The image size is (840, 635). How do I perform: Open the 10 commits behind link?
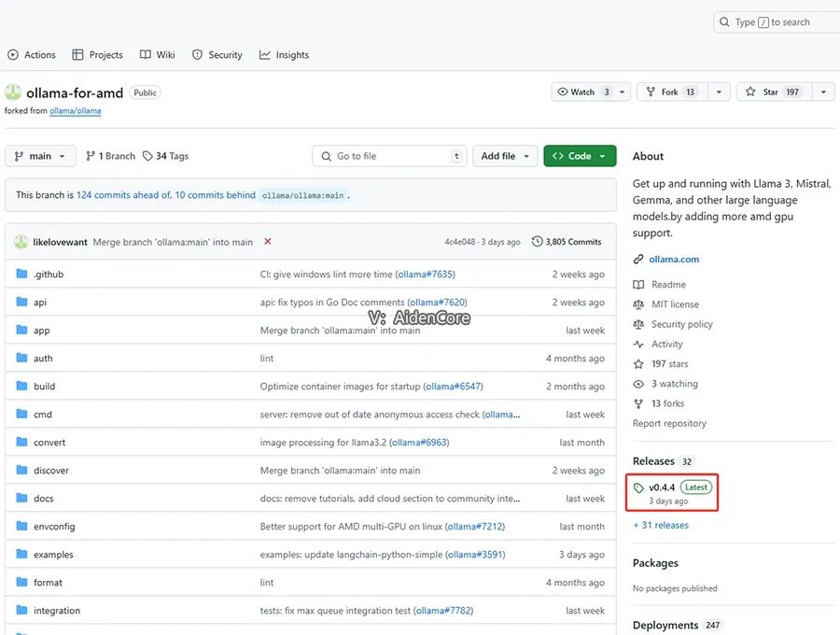(x=215, y=195)
